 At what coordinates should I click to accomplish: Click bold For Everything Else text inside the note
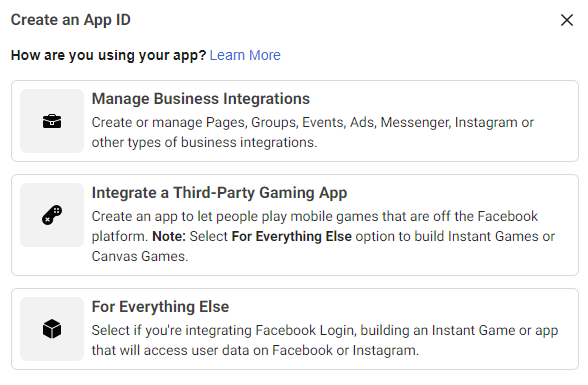[291, 237]
